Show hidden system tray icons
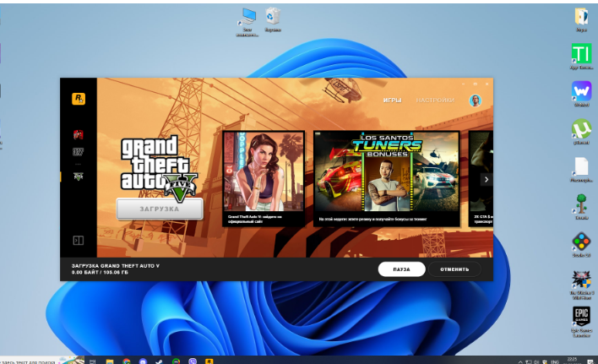 point(520,361)
